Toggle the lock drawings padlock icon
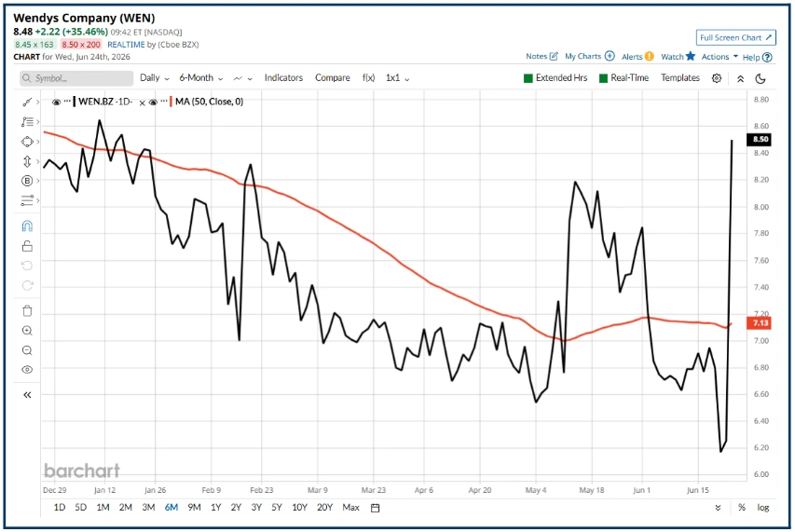Viewport: 795px width, 532px height. click(27, 246)
